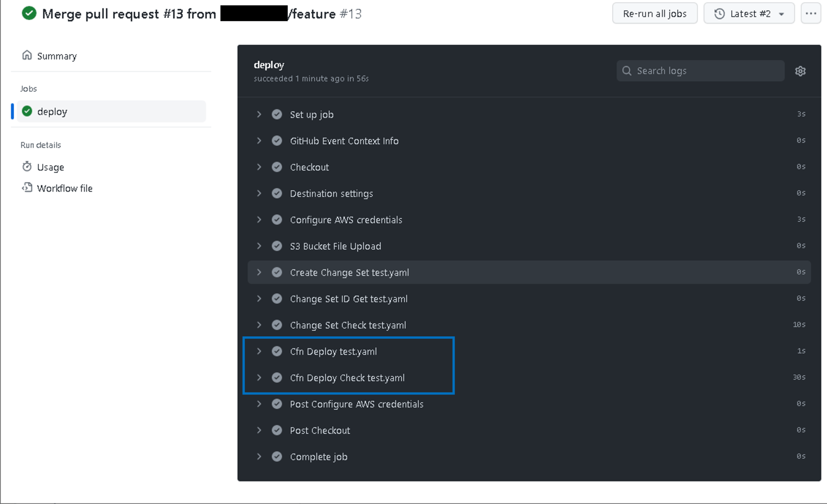Screen dimensions: 827x504
Task: Expand the Complete job log section
Action: coord(259,456)
